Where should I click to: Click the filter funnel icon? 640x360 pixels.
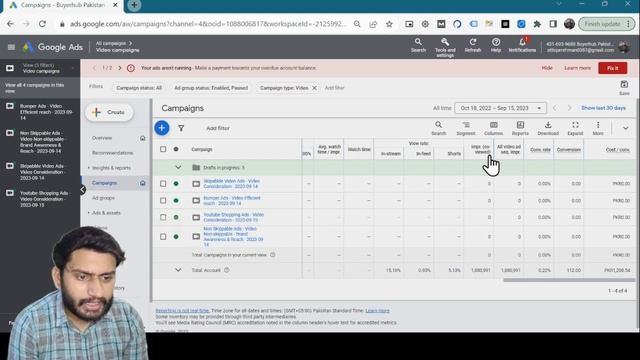click(181, 128)
